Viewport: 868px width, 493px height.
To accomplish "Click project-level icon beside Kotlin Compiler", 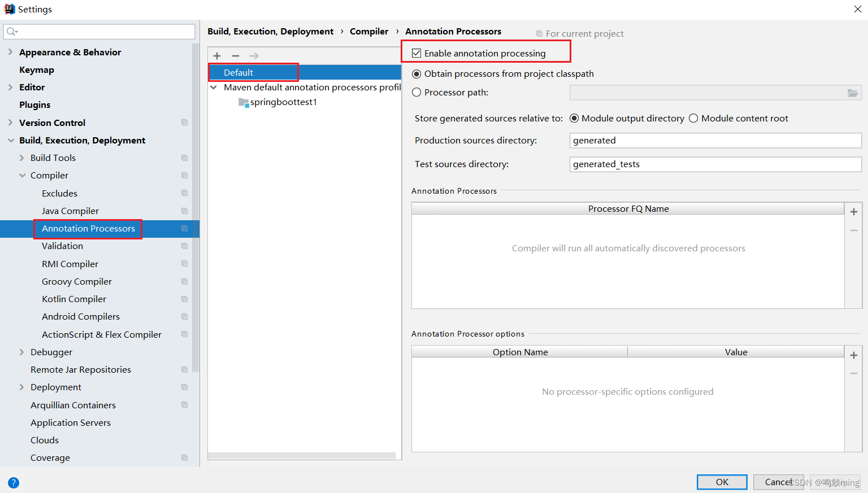I will click(x=184, y=299).
